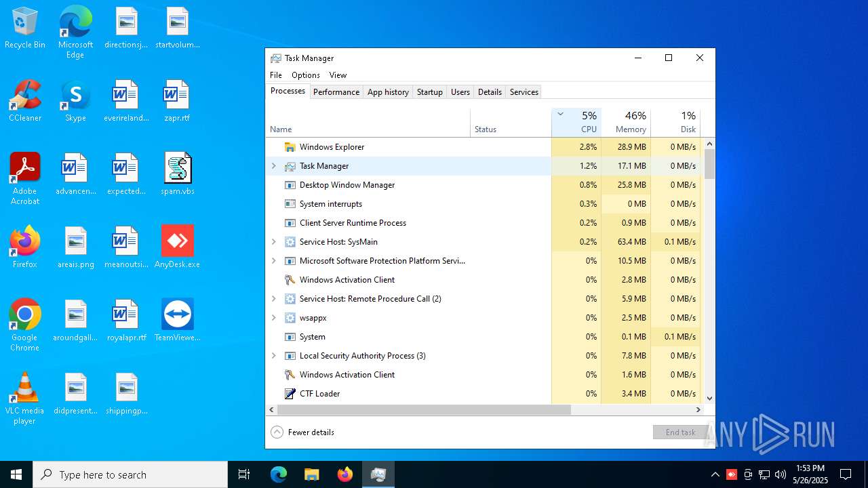Expand Service Host: Remote Procedure Call group

(x=274, y=299)
